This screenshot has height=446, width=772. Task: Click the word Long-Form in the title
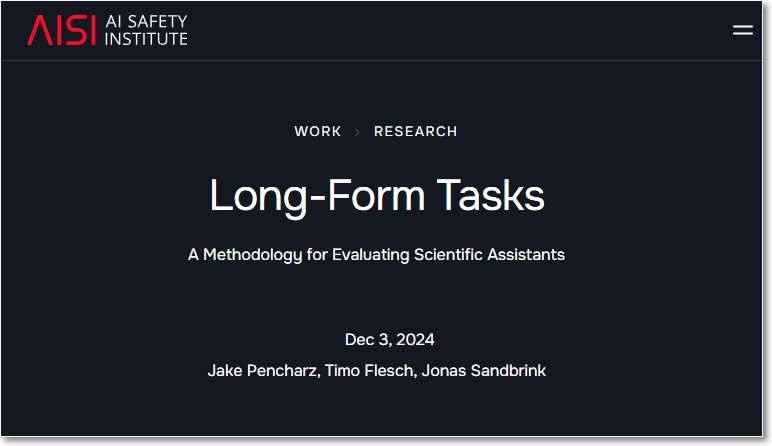(x=317, y=196)
